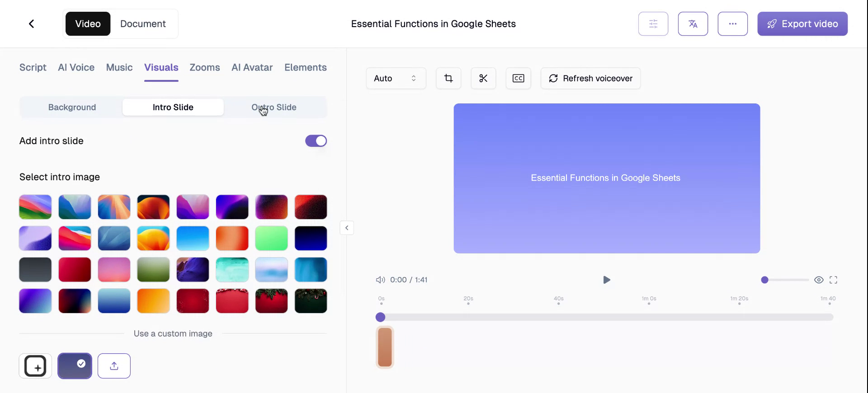Adjust the timeline zoom slider handle
Screen dimensions: 868x393
click(x=764, y=280)
